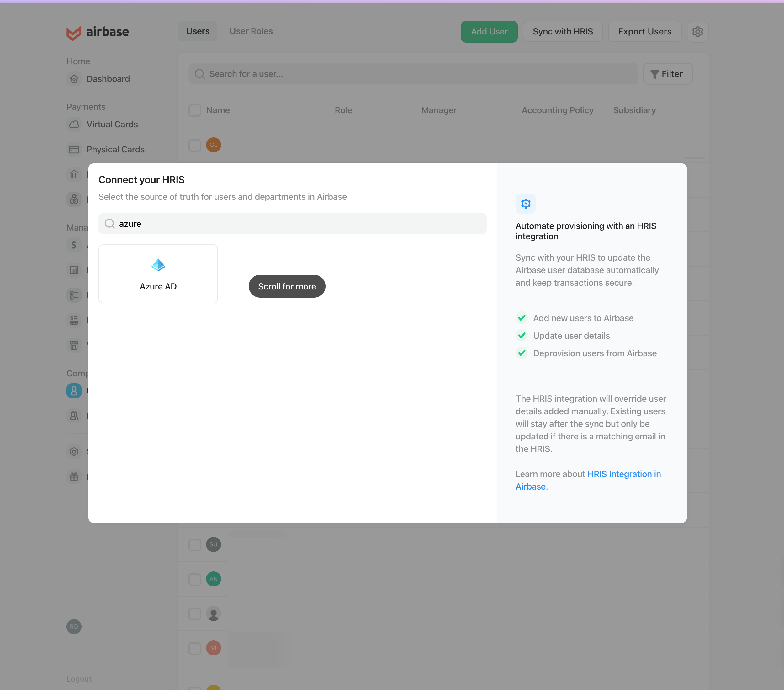Click the Airbase logo icon
Image resolution: width=784 pixels, height=690 pixels.
pos(73,31)
